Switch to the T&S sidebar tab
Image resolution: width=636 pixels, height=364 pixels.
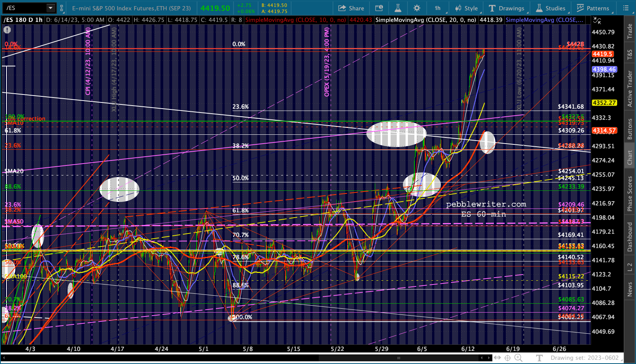(630, 55)
